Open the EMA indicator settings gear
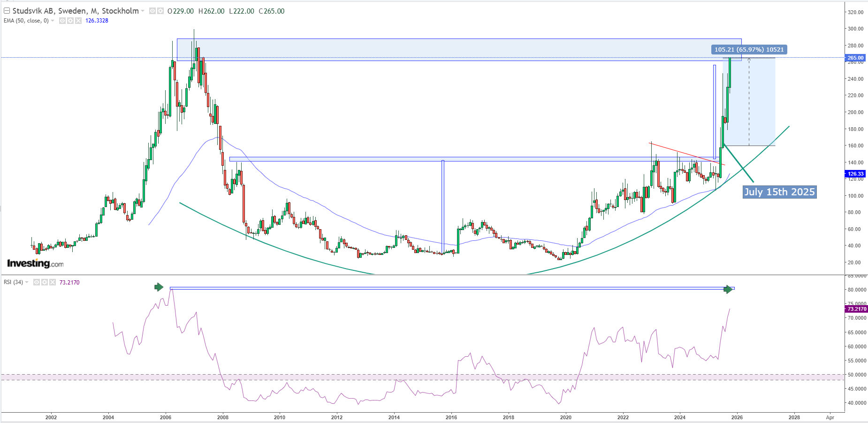This screenshot has width=868, height=423. 70,21
